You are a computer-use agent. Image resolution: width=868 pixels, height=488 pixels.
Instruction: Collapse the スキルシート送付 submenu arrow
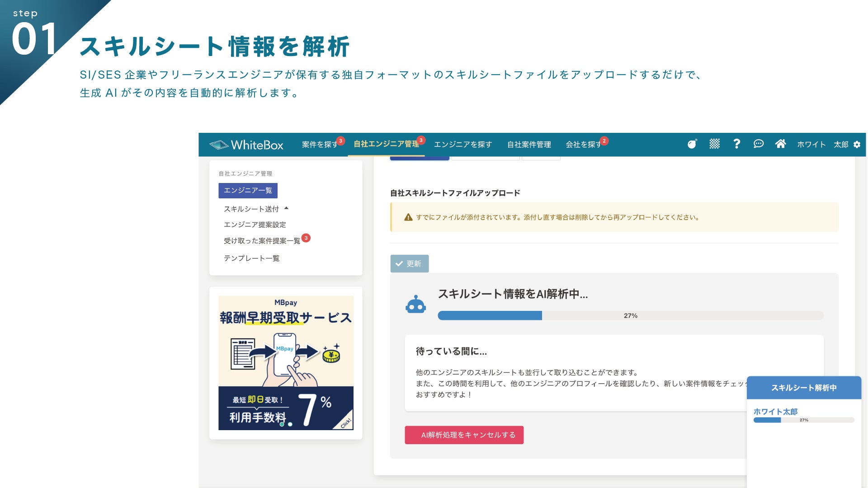click(286, 208)
